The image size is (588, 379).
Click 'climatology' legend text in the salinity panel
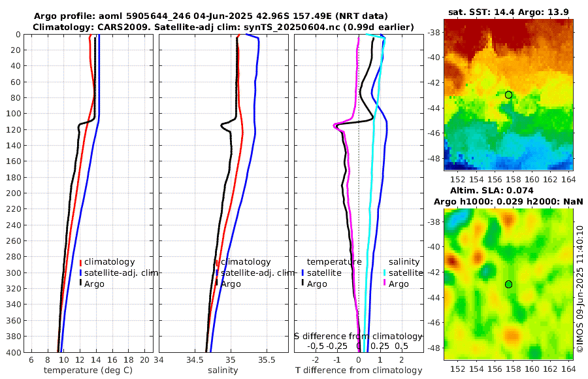click(246, 262)
